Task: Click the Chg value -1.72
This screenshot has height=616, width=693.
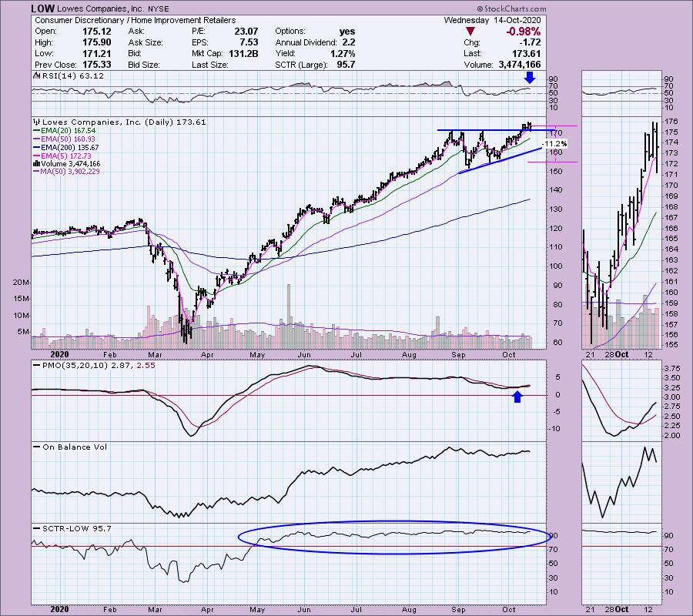Action: coord(528,42)
